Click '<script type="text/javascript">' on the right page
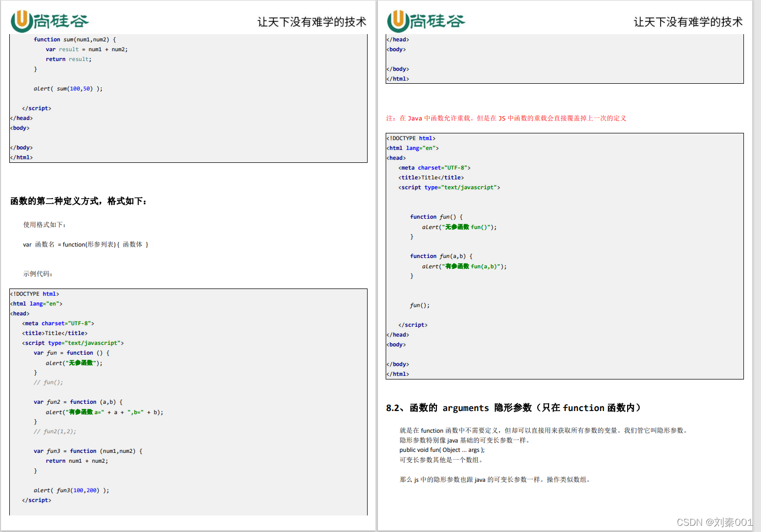761x532 pixels. pos(449,187)
